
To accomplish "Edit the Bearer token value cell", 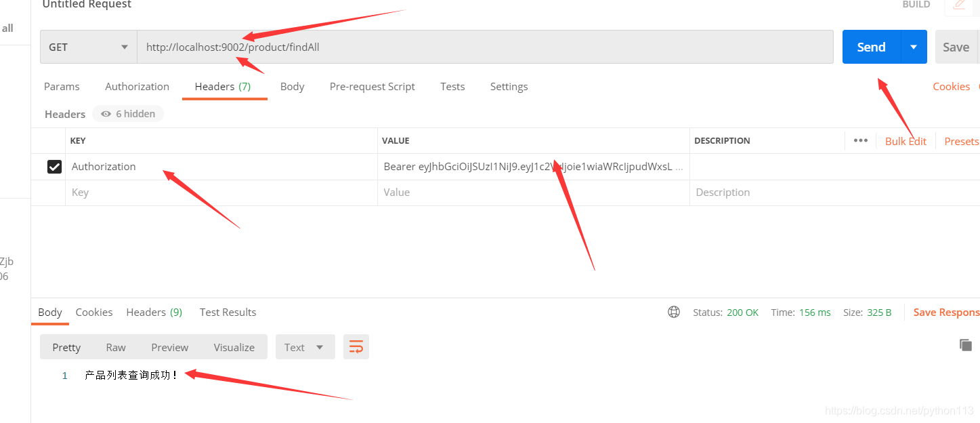I will coord(534,167).
